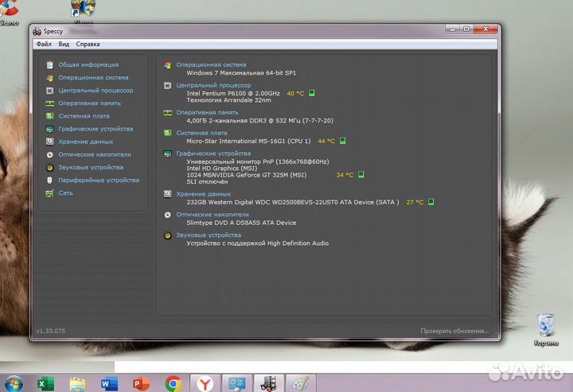The image size is (573, 392).
Task: Select Хранение данных in sidebar
Action: pos(85,142)
